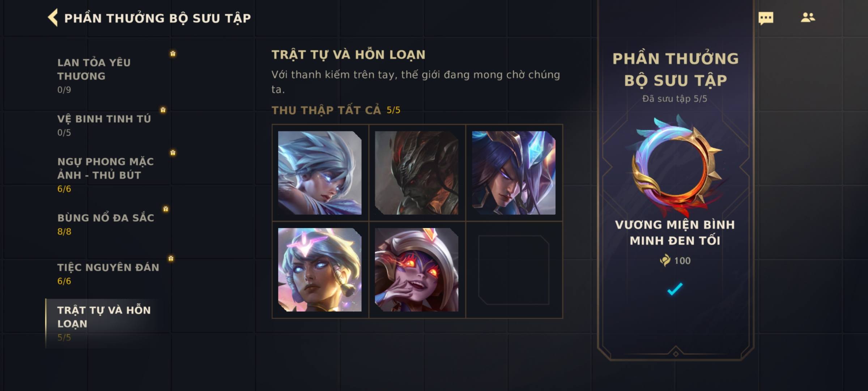
Task: Select Lan Tỏa Yêu Thương collection
Action: (x=109, y=76)
